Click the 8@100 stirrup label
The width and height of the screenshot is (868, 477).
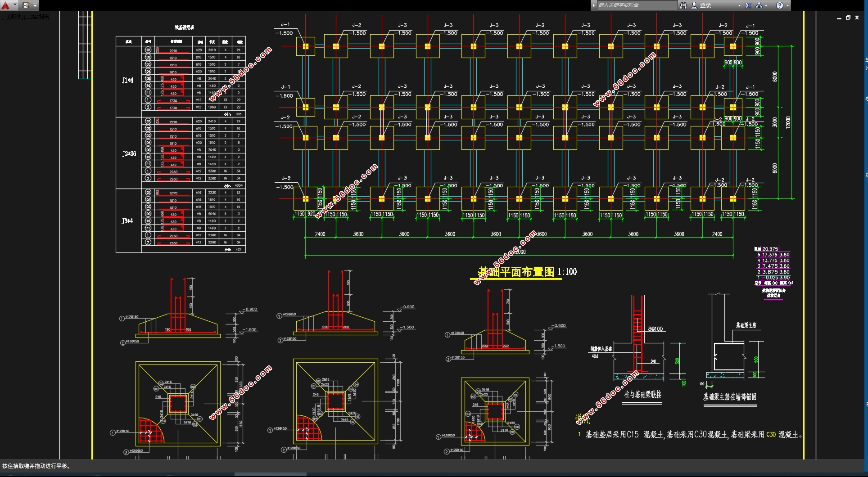pyautogui.click(x=656, y=329)
